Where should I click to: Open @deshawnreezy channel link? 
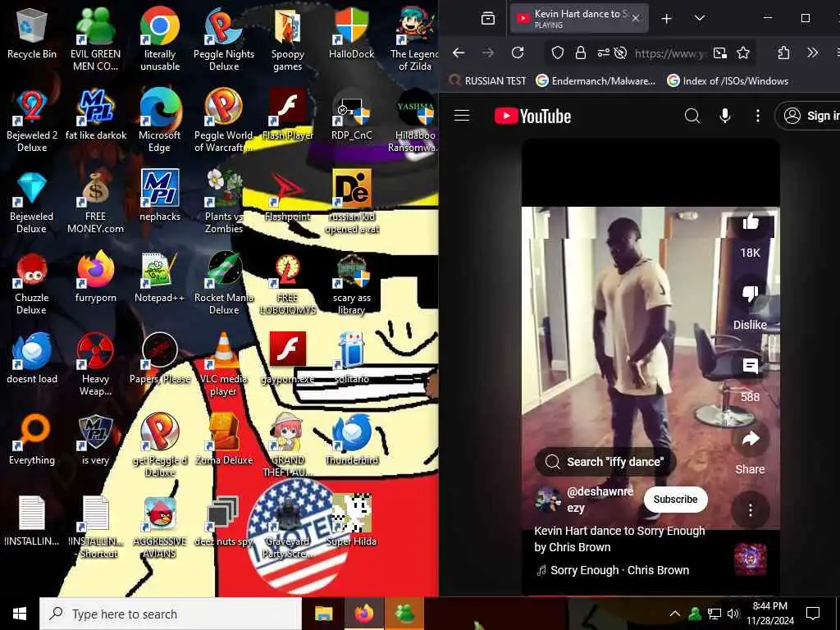(x=600, y=500)
